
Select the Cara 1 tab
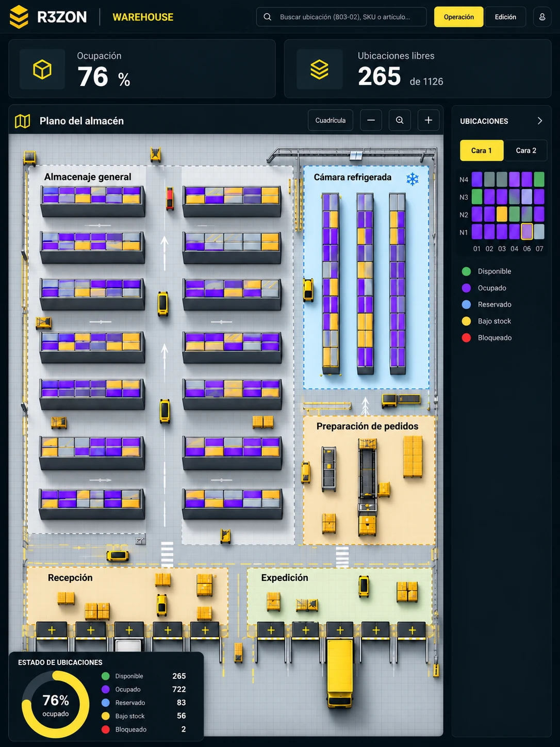[x=481, y=151]
